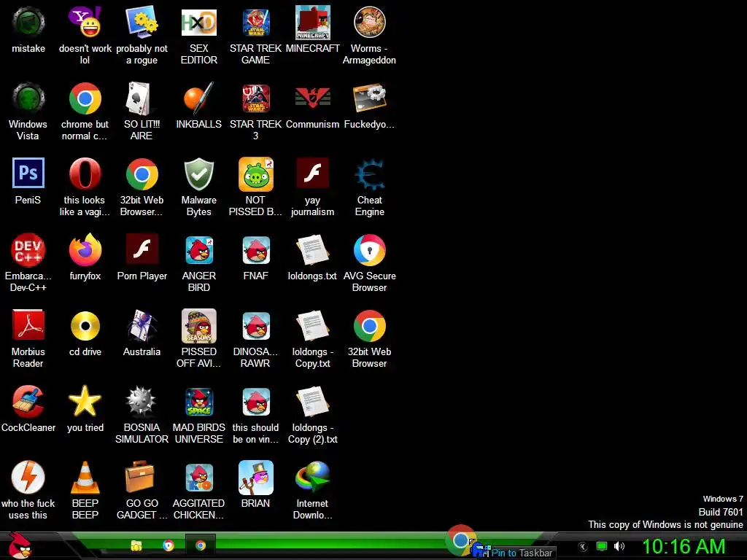Screen dimensions: 747x560
Task: Select the 'BOSNIA SIMULATOR' mine icon
Action: point(142,402)
